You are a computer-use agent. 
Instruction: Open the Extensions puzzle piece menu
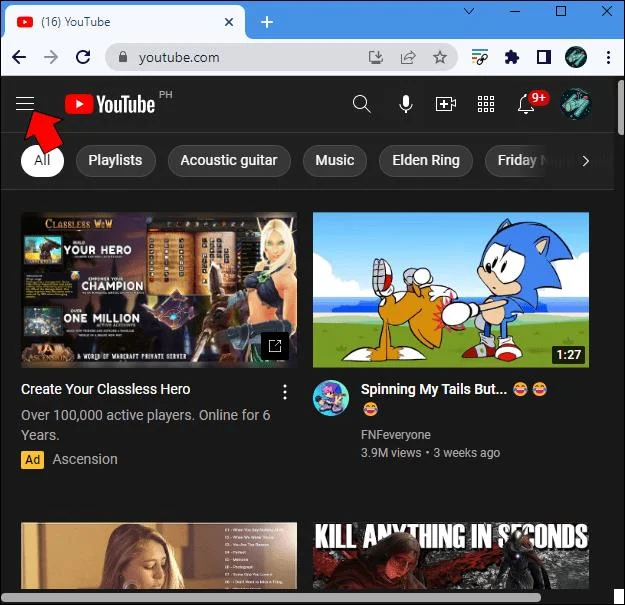511,57
